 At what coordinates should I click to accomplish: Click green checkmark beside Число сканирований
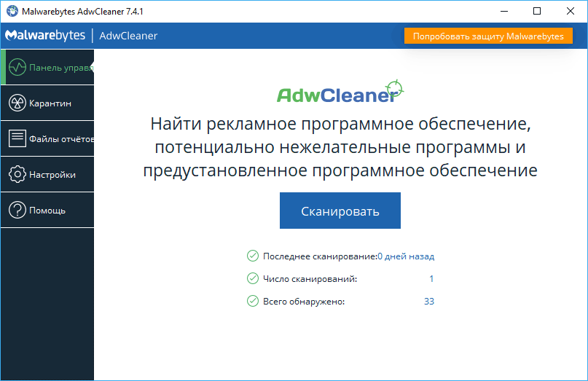click(x=253, y=278)
